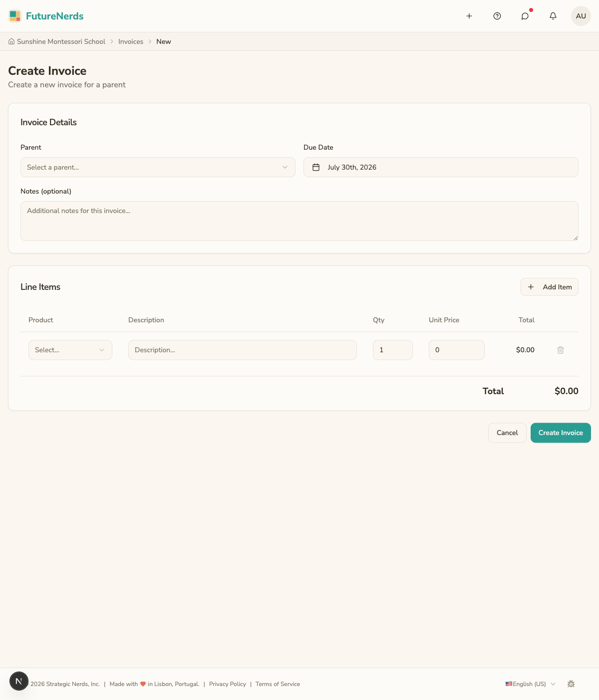
Task: Click the Create Invoice button
Action: pyautogui.click(x=561, y=433)
